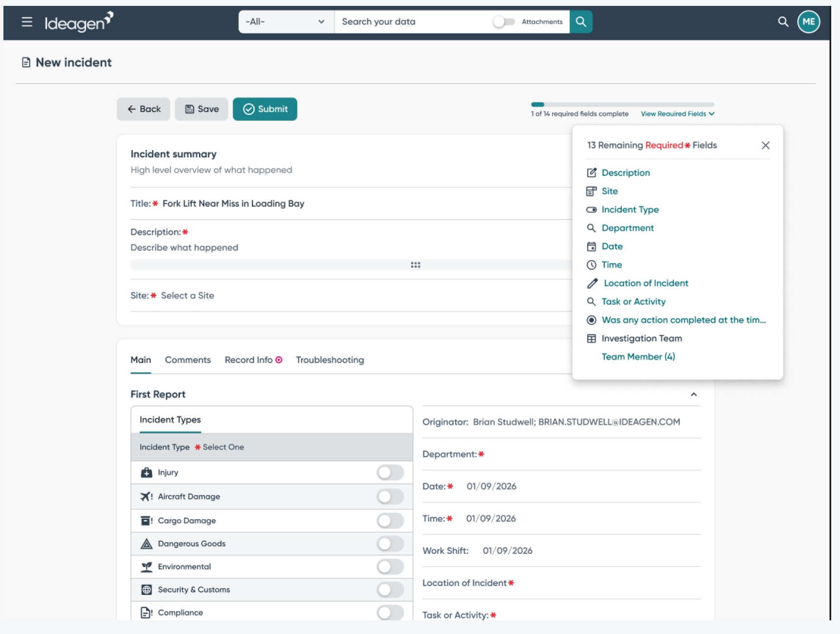Open the -All- search scope dropdown

tap(286, 22)
